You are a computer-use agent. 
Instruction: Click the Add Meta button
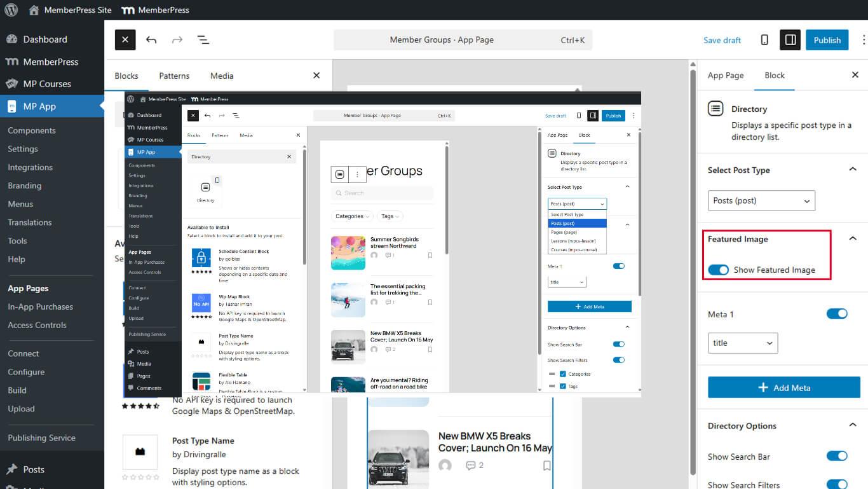tap(783, 387)
